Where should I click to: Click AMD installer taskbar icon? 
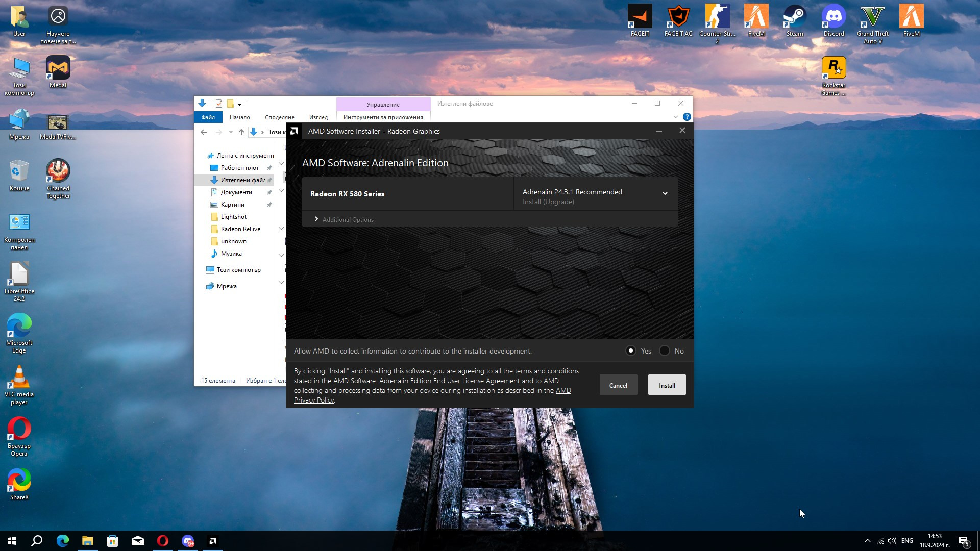[213, 541]
